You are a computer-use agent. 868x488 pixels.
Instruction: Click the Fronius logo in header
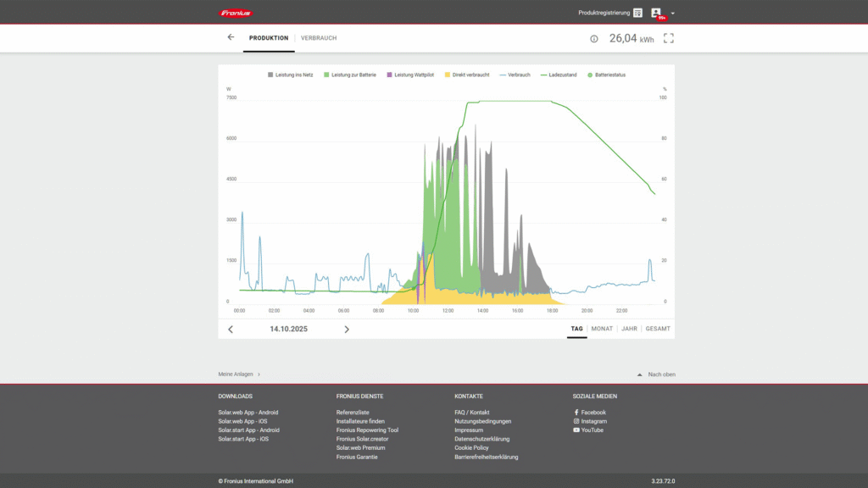(x=236, y=13)
